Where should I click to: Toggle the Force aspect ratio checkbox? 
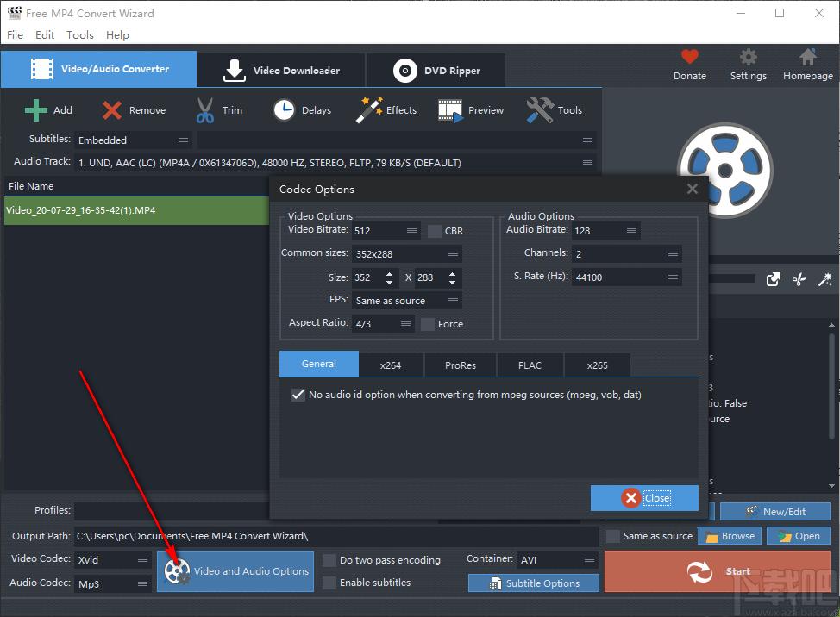point(428,324)
